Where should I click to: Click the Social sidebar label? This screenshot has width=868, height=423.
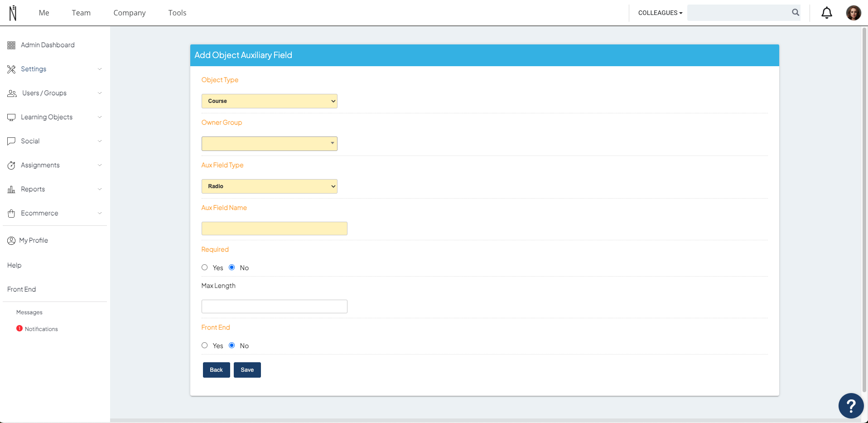(x=30, y=141)
